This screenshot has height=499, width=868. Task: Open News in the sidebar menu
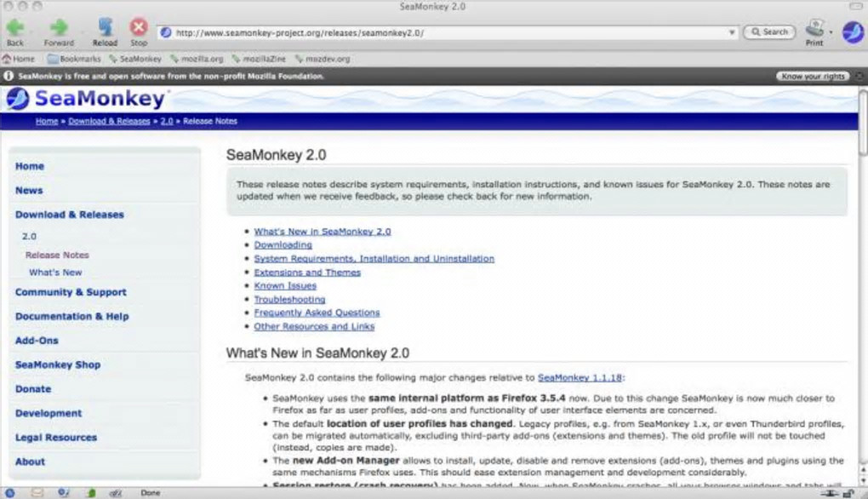(x=29, y=191)
